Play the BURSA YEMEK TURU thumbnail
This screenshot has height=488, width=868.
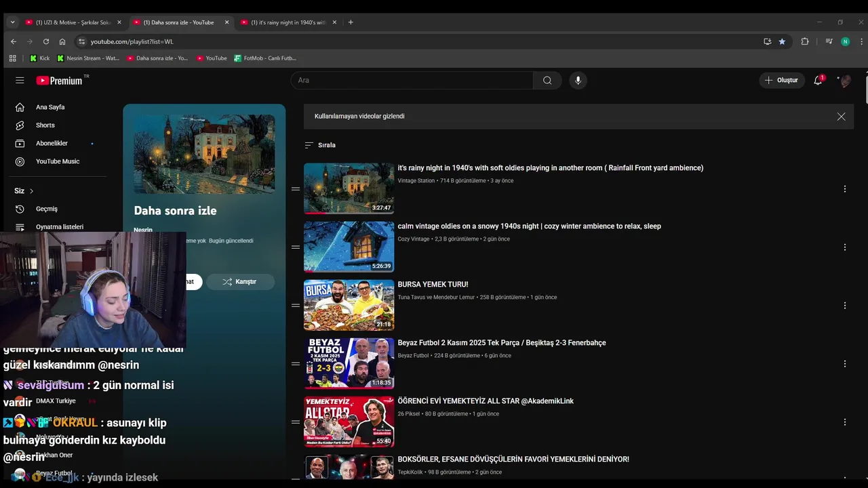(x=349, y=305)
